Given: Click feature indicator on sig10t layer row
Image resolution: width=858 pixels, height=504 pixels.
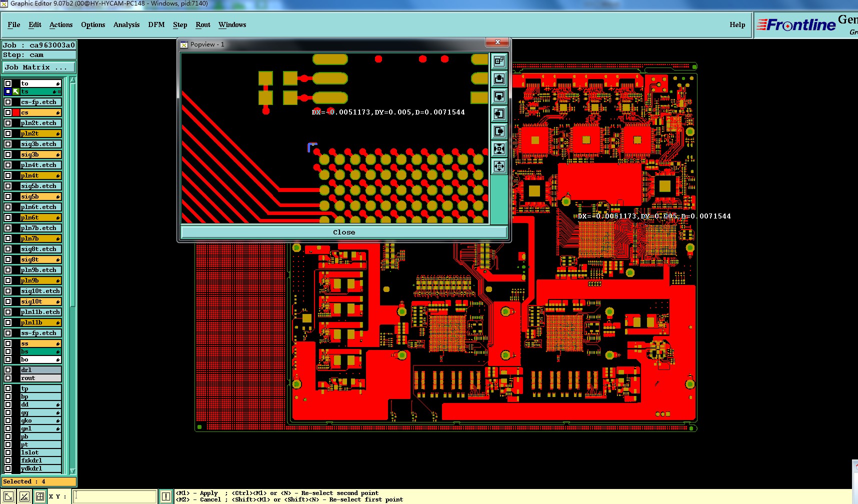Looking at the screenshot, I should 58,301.
